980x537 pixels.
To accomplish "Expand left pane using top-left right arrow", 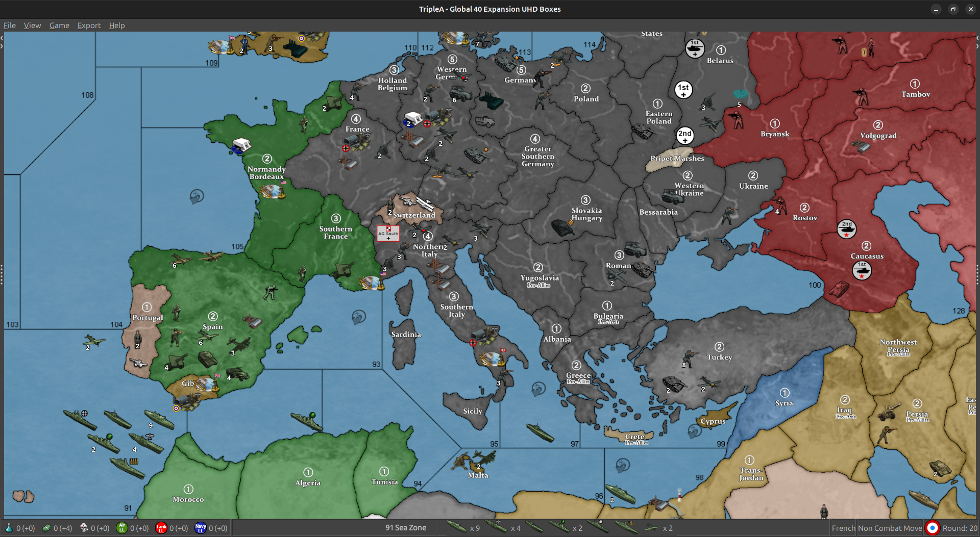I will 2,46.
